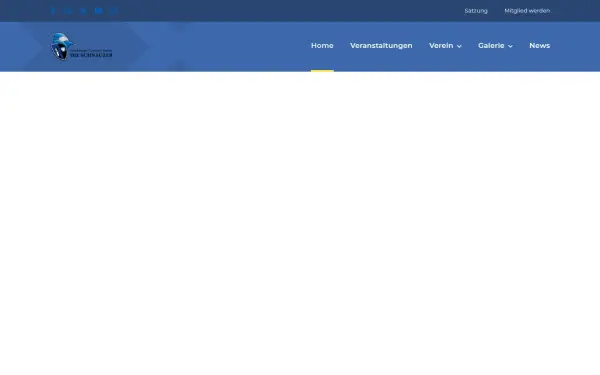The width and height of the screenshot is (600, 375).
Task: Open the YouTube social icon
Action: 99,11
